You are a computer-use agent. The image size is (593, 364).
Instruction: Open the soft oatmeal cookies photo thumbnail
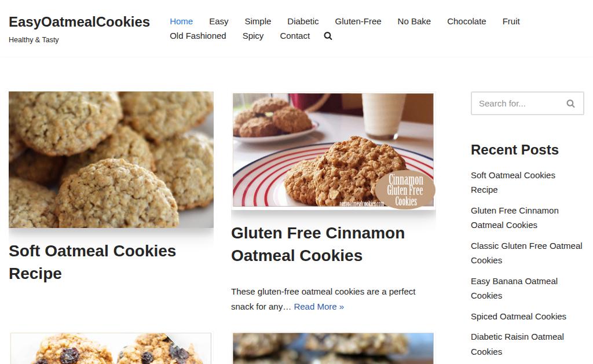point(111,160)
